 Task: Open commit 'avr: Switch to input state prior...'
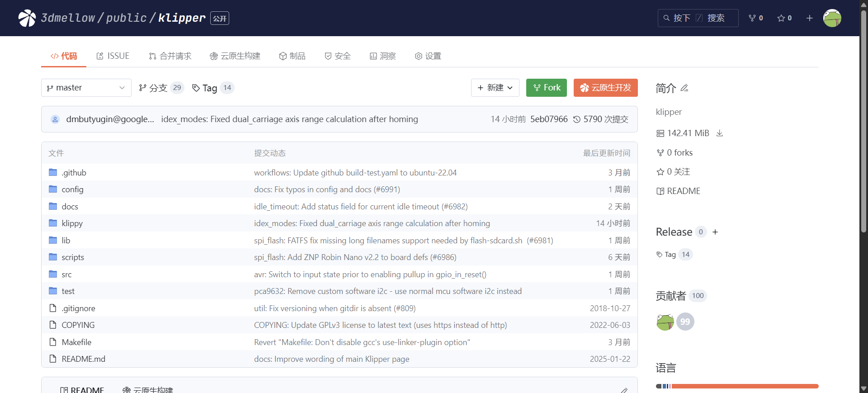coord(370,275)
